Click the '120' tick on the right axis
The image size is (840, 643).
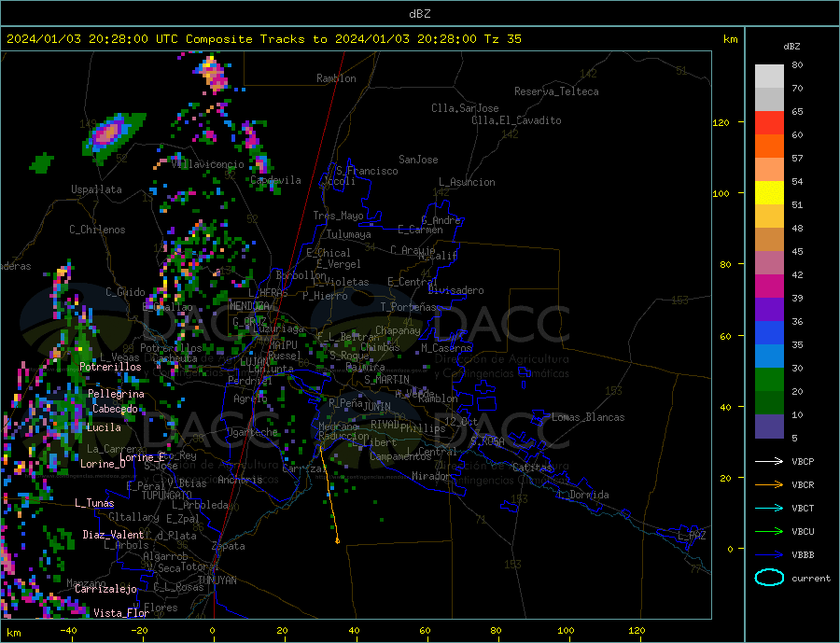[x=721, y=122]
